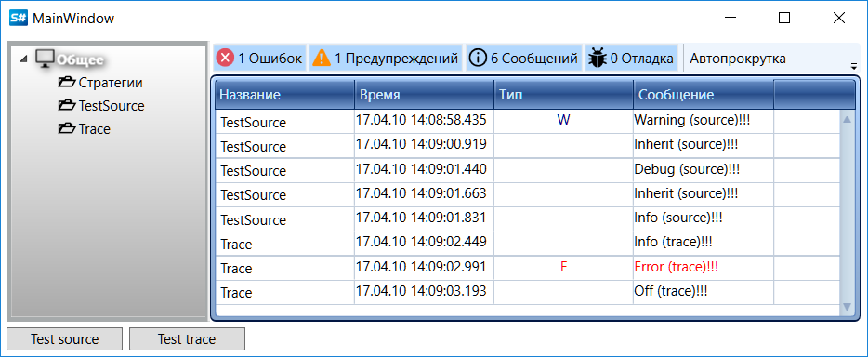Select the Info (trace)!!! message
Image resolution: width=868 pixels, height=357 pixels.
(x=673, y=242)
